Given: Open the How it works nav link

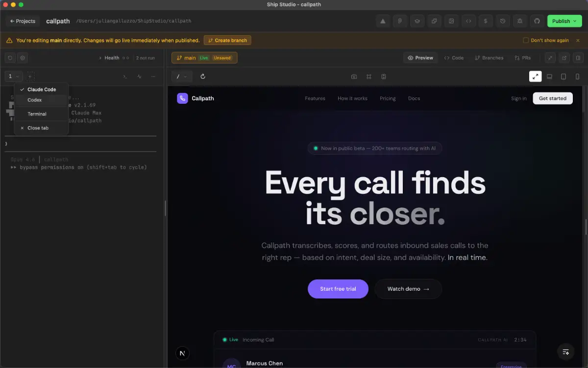Looking at the screenshot, I should (x=352, y=98).
